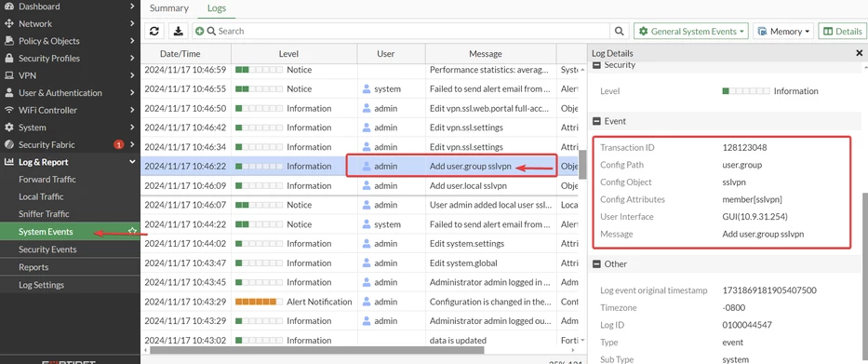Expand the Network menu chevron
The image size is (868, 364).
tap(132, 24)
